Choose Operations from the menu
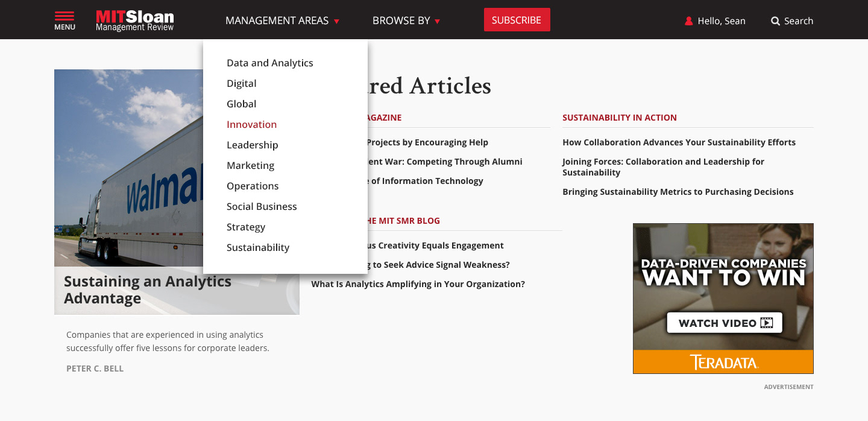Image resolution: width=868 pixels, height=421 pixels. (253, 186)
